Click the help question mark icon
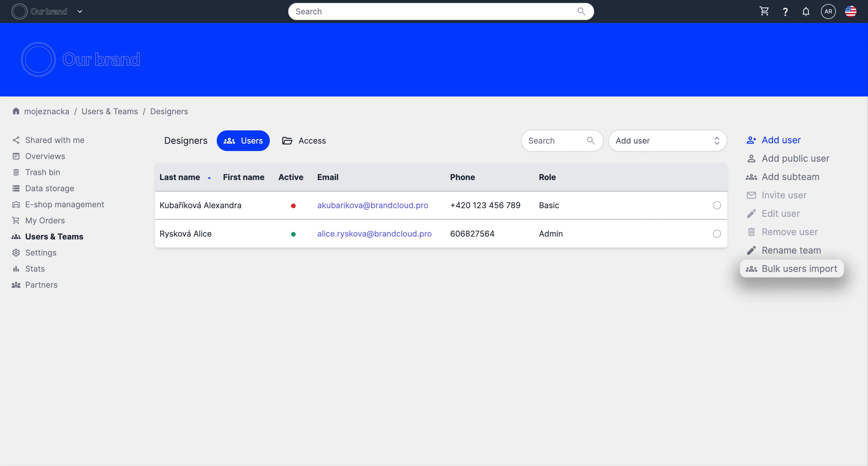 [x=785, y=12]
